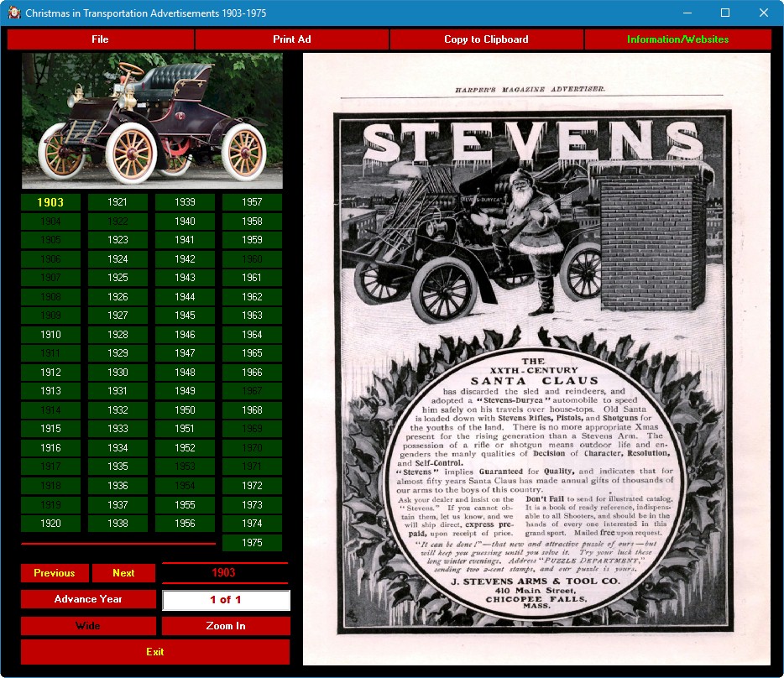Viewport: 784px width, 678px height.
Task: Go to Next ad
Action: pos(123,573)
